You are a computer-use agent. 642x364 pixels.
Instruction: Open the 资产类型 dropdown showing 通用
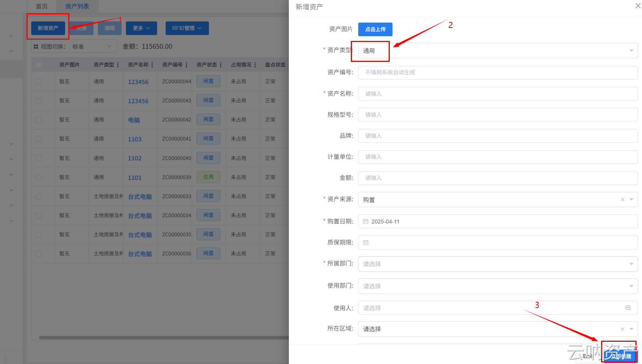pos(498,51)
